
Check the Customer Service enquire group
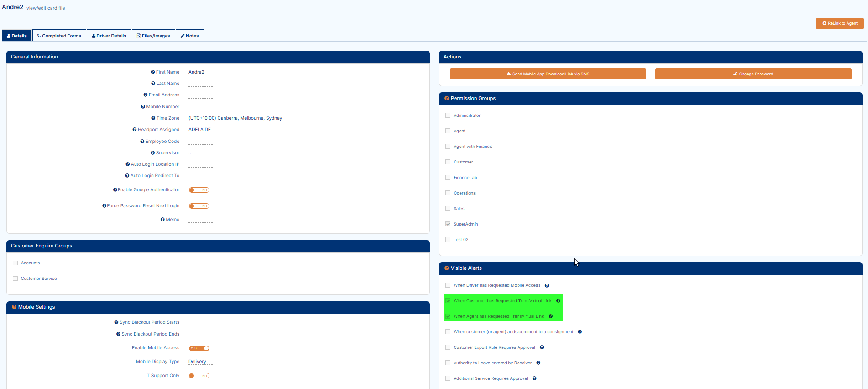pos(16,279)
